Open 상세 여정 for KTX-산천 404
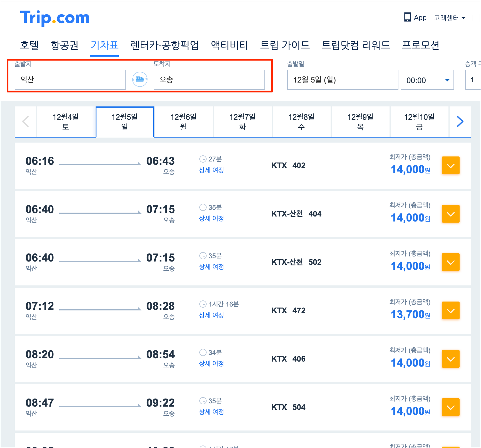This screenshot has height=448, width=481. point(212,218)
